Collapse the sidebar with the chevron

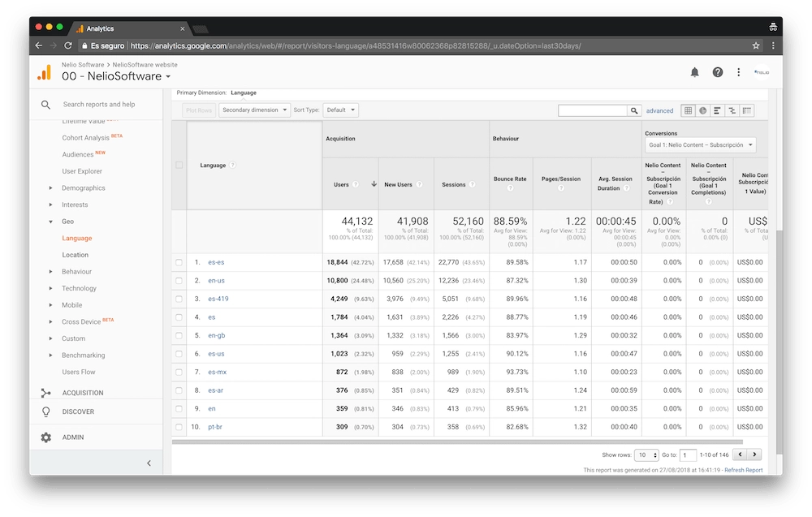point(149,463)
